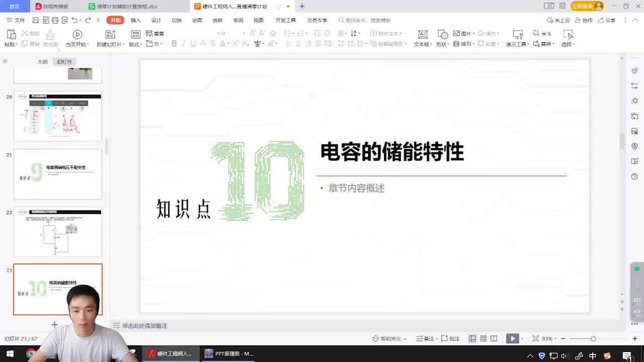Select slide 21 thumbnail
The image size is (644, 362).
(x=58, y=174)
